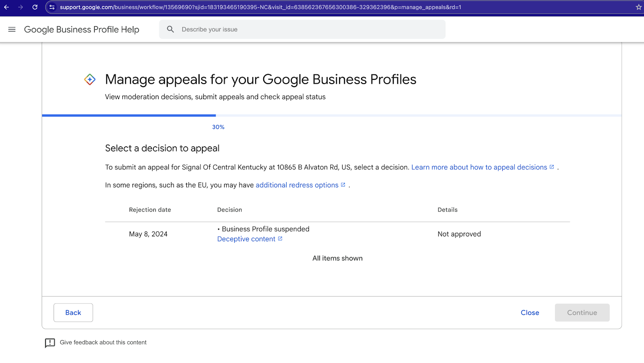
Task: Click the Back button
Action: coord(73,312)
